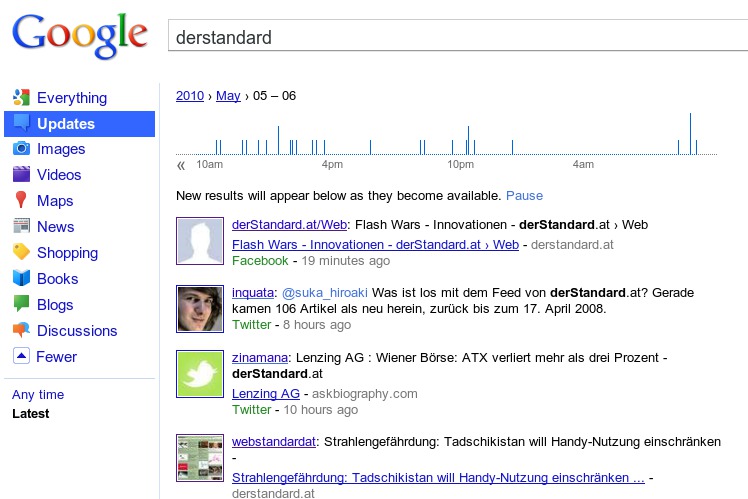Image resolution: width=748 pixels, height=499 pixels.
Task: Click the tall timeline bar near 10pm
Action: 468,140
